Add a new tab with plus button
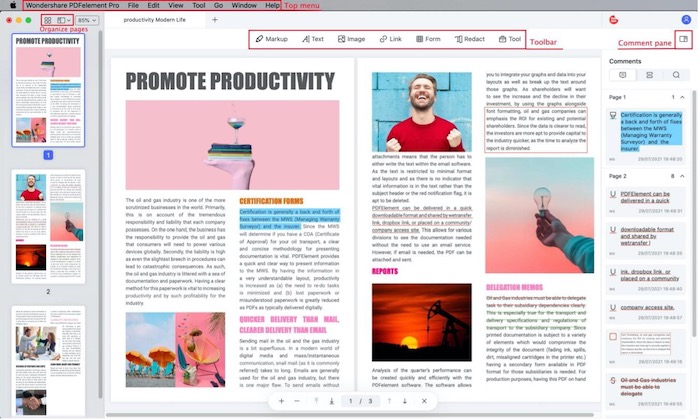The height and width of the screenshot is (420, 700). tap(214, 20)
